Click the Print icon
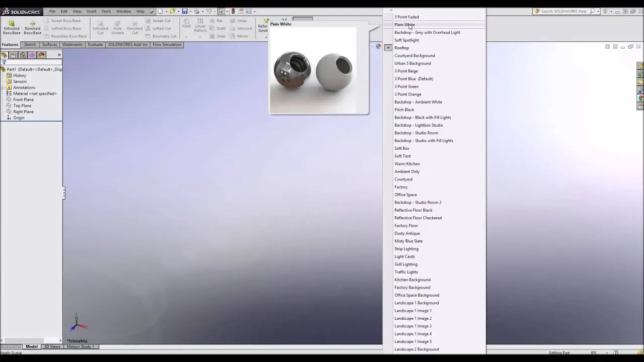Viewport: 644px width, 362px height. [197, 11]
